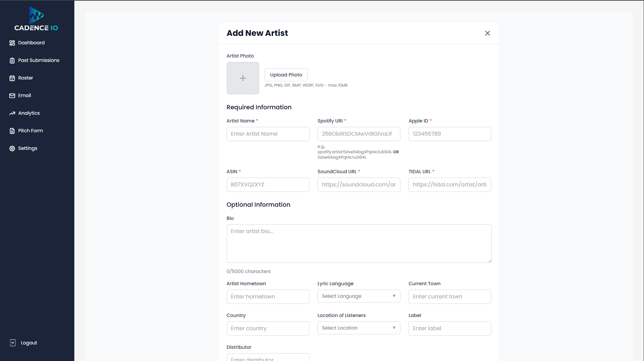Click the '0/5000 characters' counter text
This screenshot has width=644, height=361.
(249, 271)
